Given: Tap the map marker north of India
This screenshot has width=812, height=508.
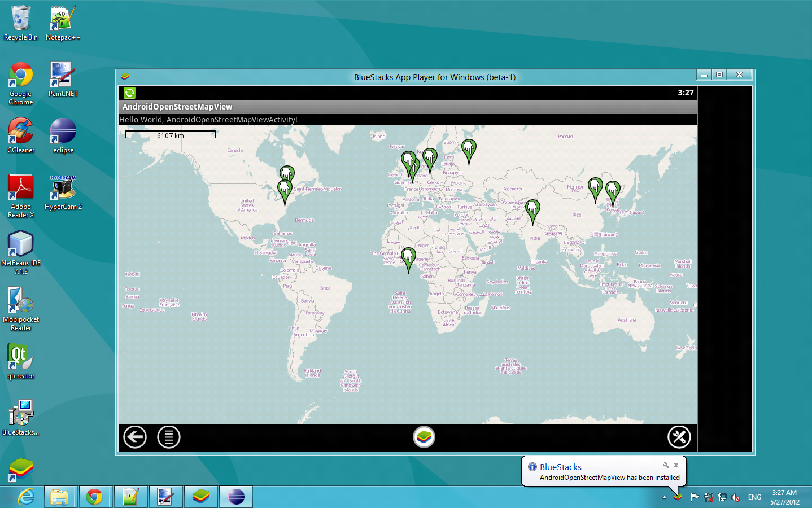Looking at the screenshot, I should point(532,212).
